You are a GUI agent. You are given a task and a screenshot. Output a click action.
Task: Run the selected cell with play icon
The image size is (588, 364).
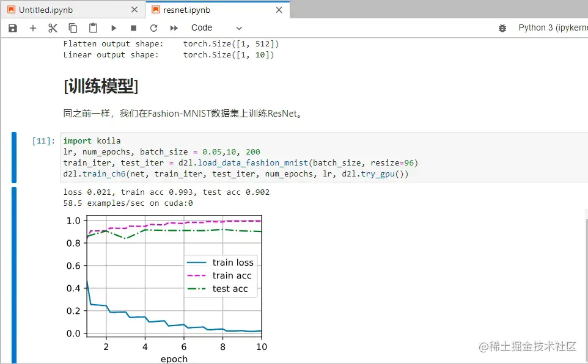tap(114, 28)
